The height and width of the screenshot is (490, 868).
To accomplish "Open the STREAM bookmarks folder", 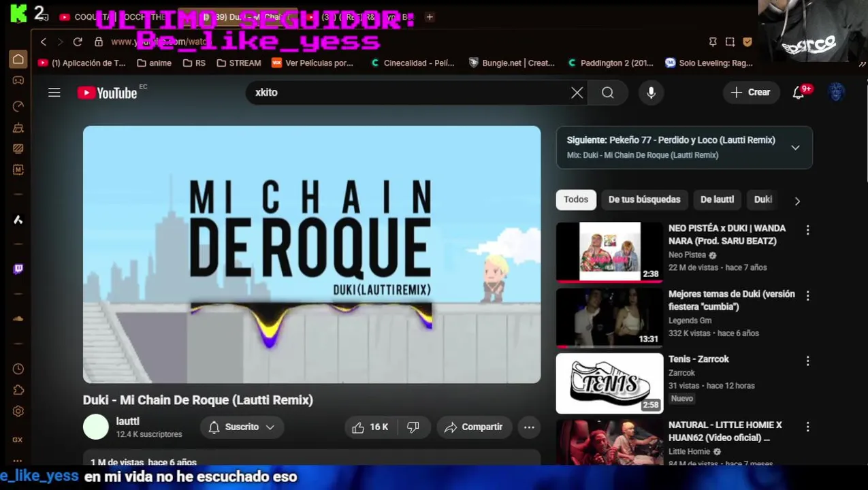I will click(x=239, y=63).
